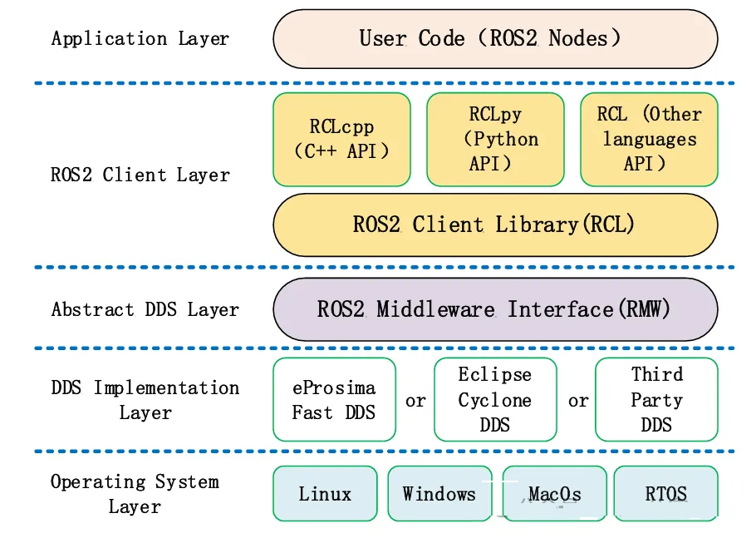Click the "or" between eProsima and Eclipse
Image resolution: width=756 pixels, height=538 pixels.
415,401
